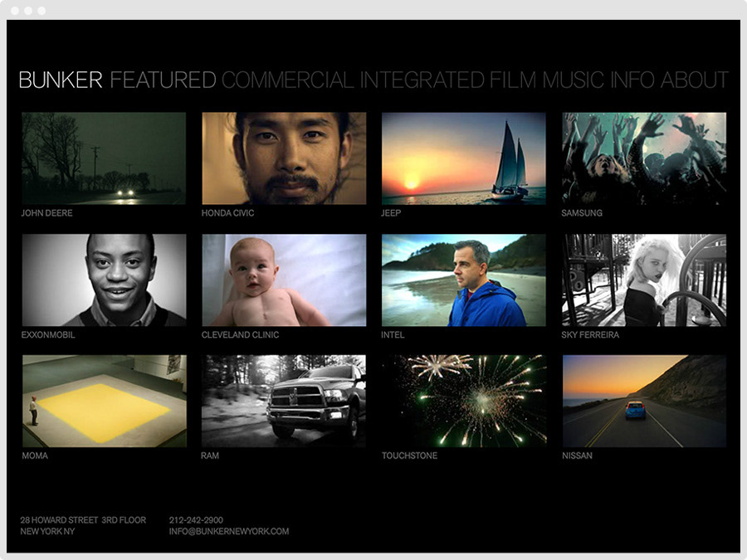Click the HONDA CIVIC caption
Image resolution: width=747 pixels, height=560 pixels.
pyautogui.click(x=227, y=213)
